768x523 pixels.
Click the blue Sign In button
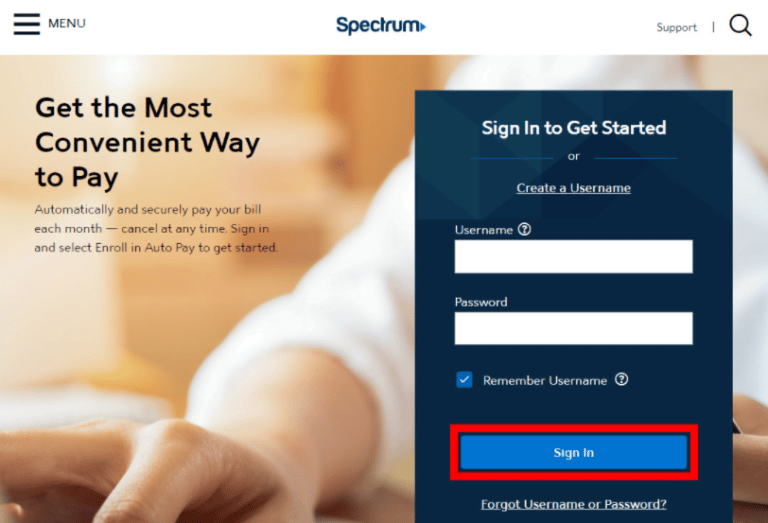coord(574,452)
